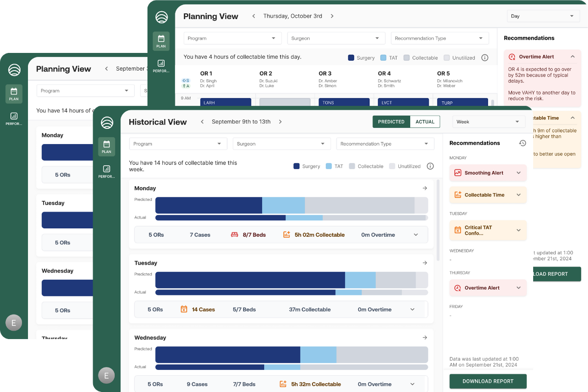588x392 pixels.
Task: Expand Thursday's Overtime Alert recommendation
Action: (x=518, y=288)
